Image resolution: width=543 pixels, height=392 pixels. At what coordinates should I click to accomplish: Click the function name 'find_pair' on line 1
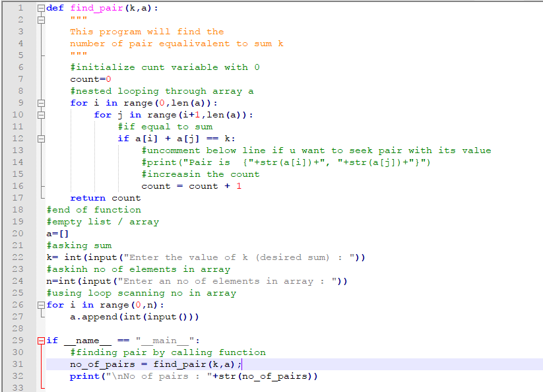coord(96,9)
